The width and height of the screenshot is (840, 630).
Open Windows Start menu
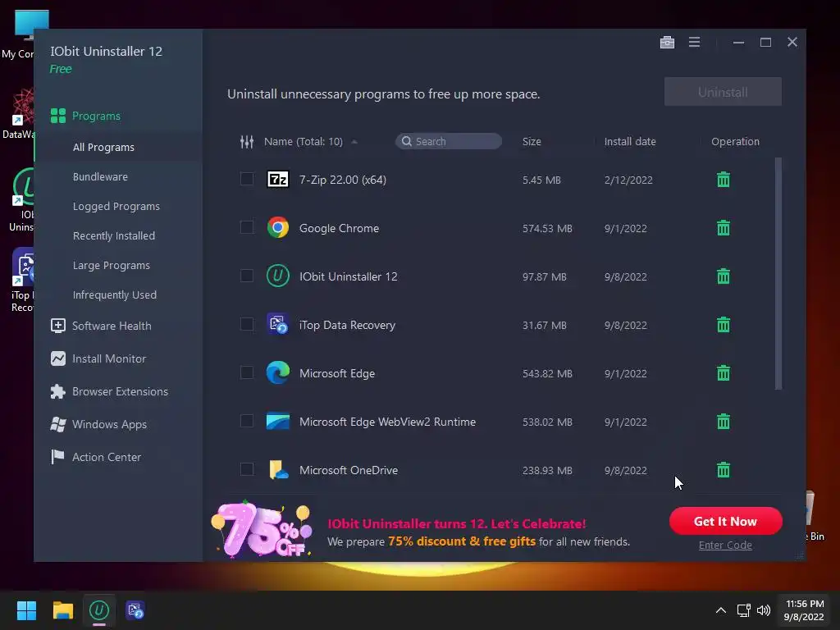[x=26, y=610]
